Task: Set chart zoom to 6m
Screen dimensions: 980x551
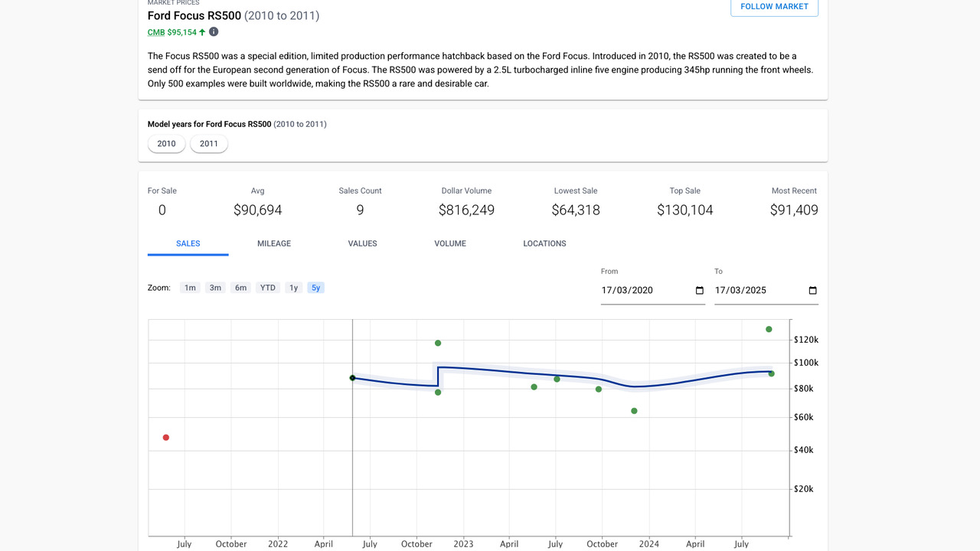Action: 240,288
